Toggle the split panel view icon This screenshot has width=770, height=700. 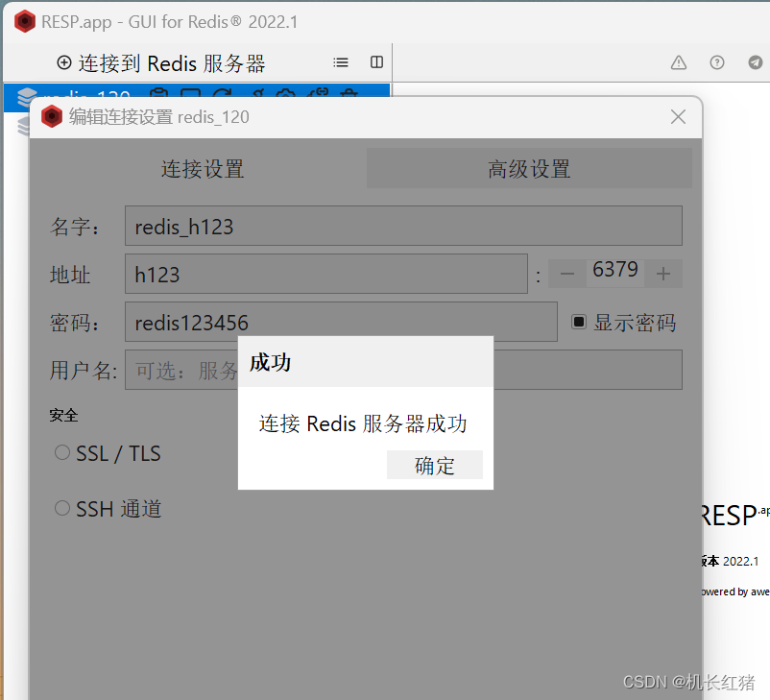tap(376, 62)
